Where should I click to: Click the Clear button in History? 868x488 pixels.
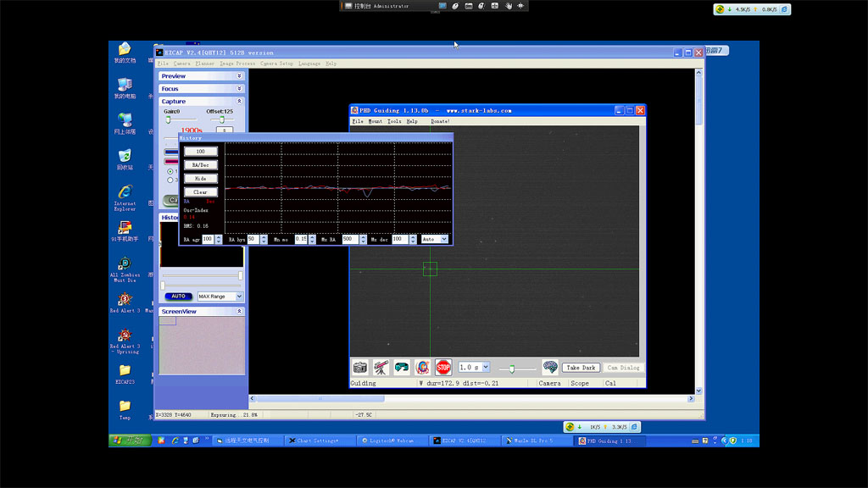tap(200, 192)
